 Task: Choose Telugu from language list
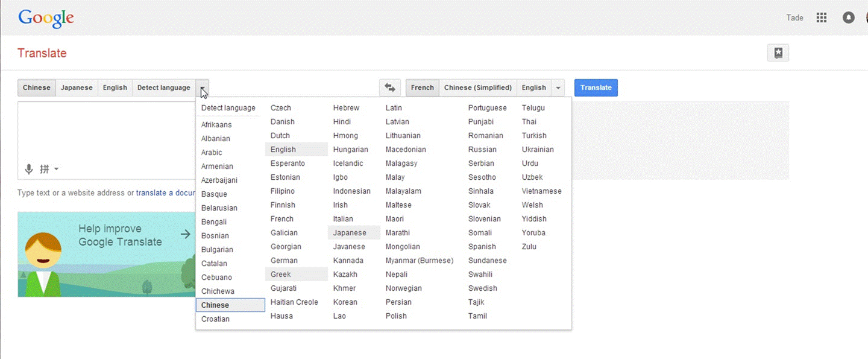[x=533, y=108]
